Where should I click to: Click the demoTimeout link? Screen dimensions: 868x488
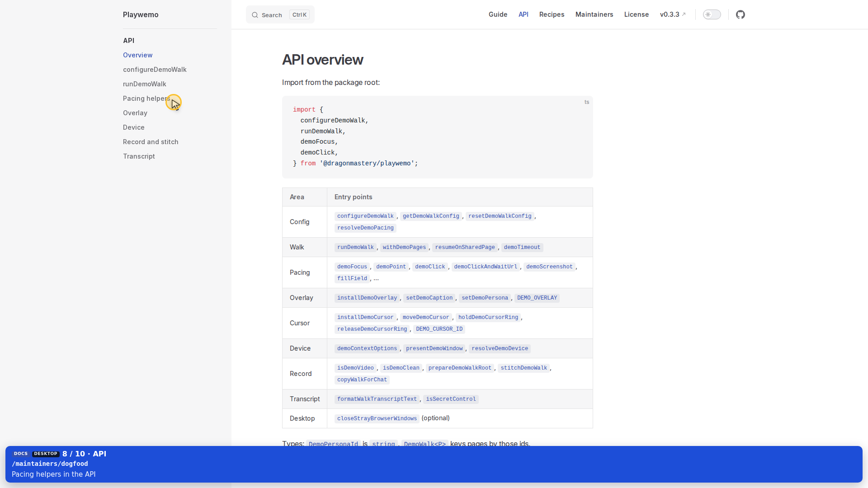[x=522, y=247]
